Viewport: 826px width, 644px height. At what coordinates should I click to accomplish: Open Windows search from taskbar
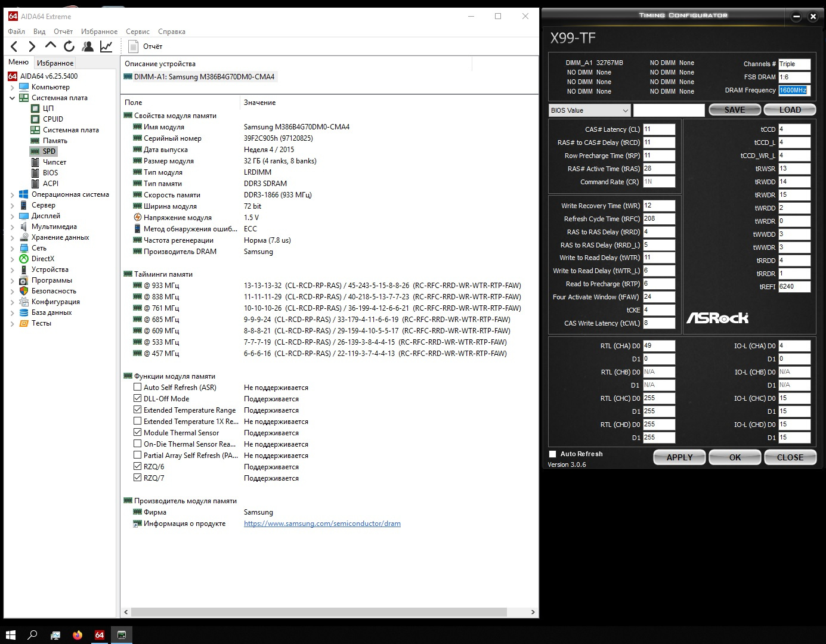33,635
